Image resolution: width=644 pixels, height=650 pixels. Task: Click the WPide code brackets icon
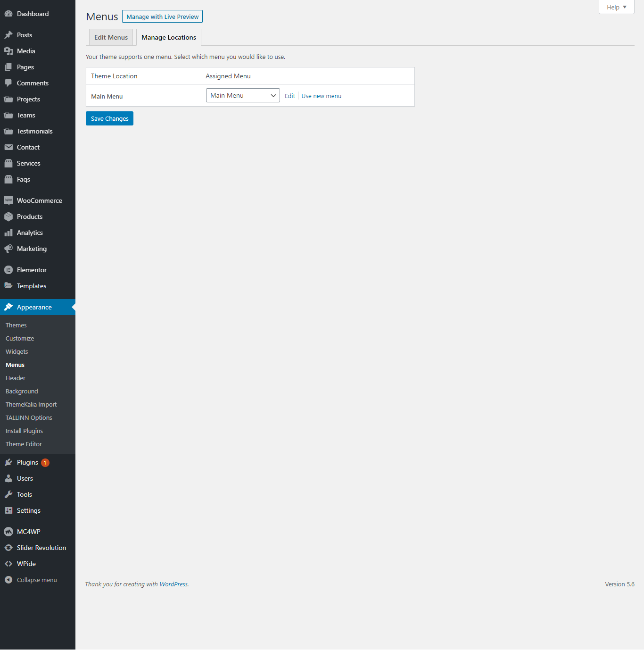[8, 564]
